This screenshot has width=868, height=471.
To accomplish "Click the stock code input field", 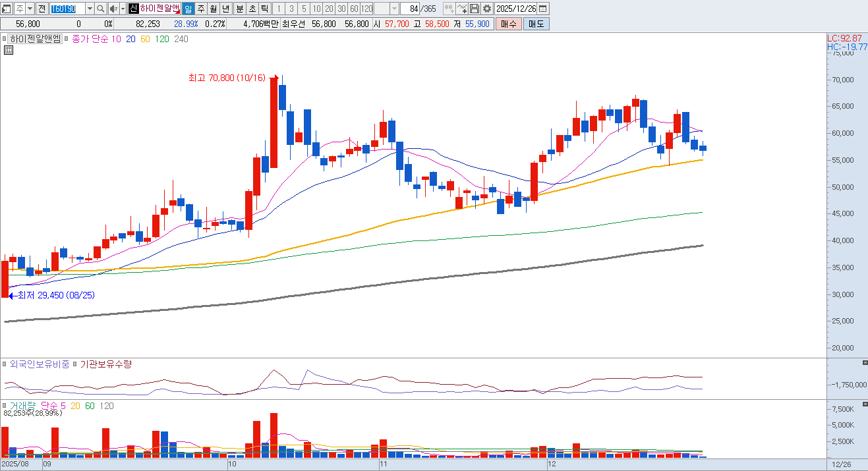I will point(67,9).
